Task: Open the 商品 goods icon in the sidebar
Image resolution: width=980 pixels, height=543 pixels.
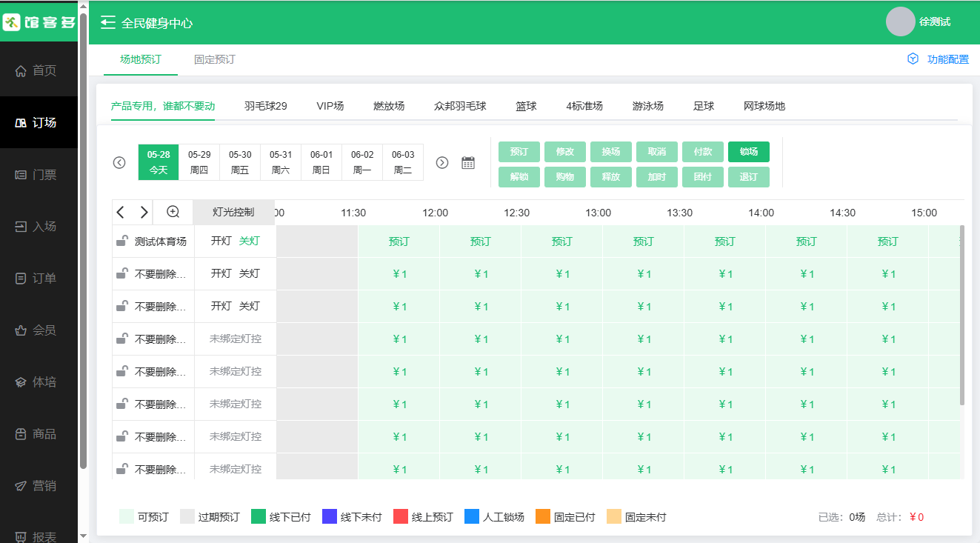Action: tap(21, 434)
